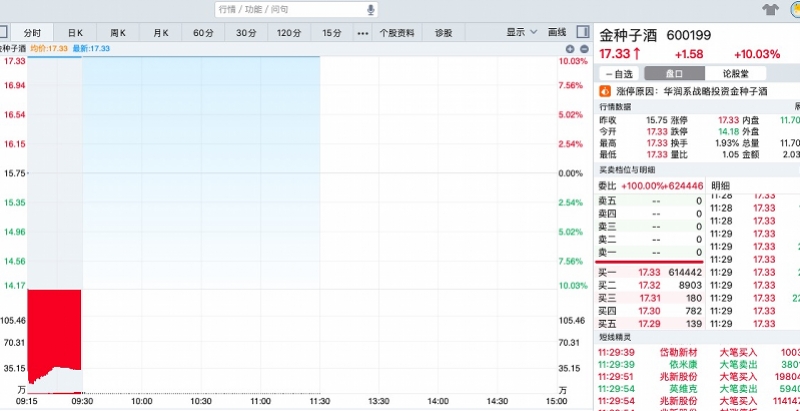
Task: Select the 60分 period tab
Action: [x=204, y=33]
